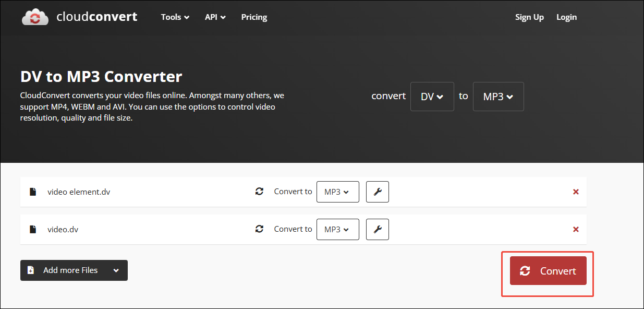Expand the Add more Files dropdown arrow

tap(116, 270)
